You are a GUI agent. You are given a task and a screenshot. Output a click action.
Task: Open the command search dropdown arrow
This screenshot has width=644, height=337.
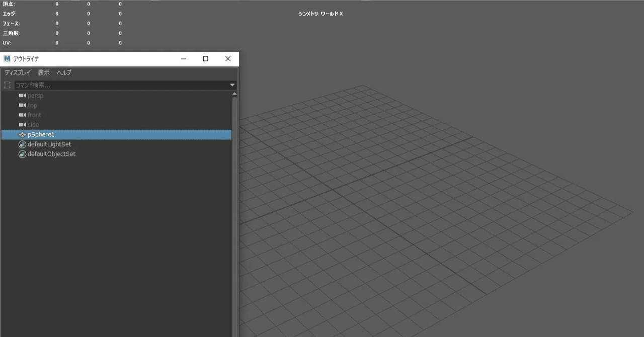(232, 85)
